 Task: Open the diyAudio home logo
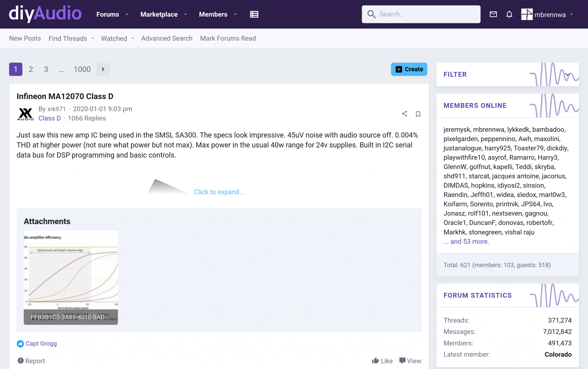click(x=45, y=14)
